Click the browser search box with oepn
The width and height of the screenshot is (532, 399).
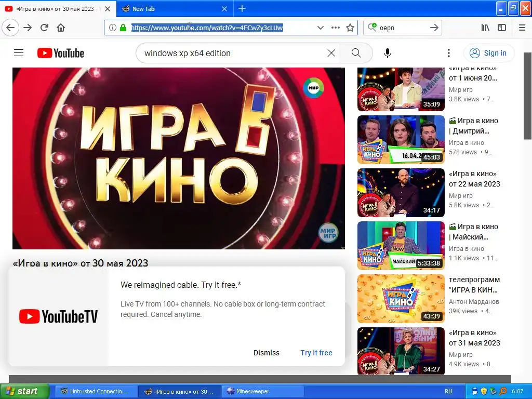402,28
